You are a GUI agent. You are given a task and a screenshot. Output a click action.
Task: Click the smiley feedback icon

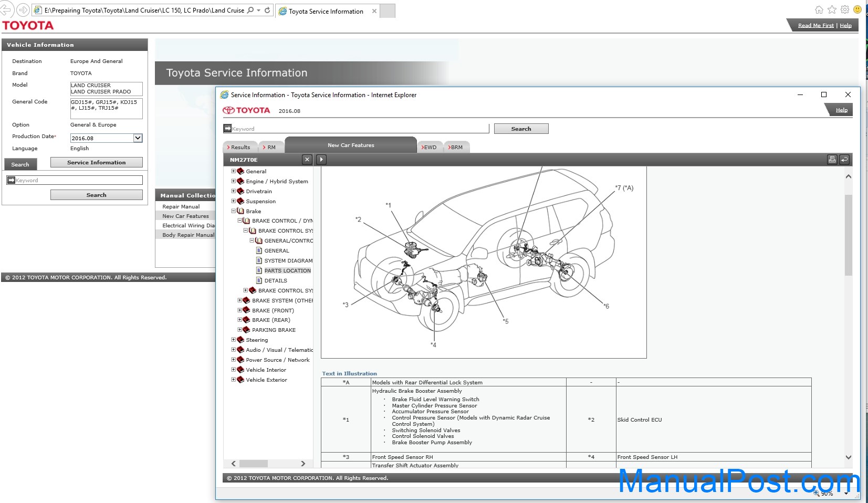pyautogui.click(x=857, y=9)
